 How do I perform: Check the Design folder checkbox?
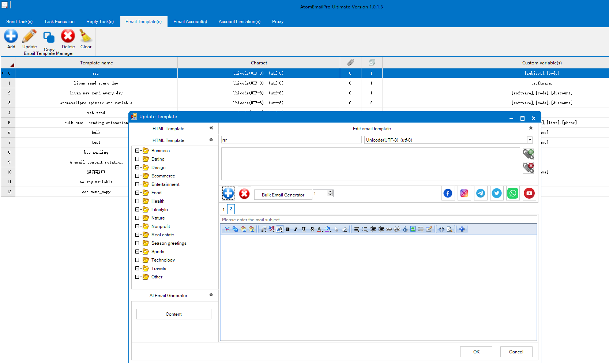click(x=138, y=167)
